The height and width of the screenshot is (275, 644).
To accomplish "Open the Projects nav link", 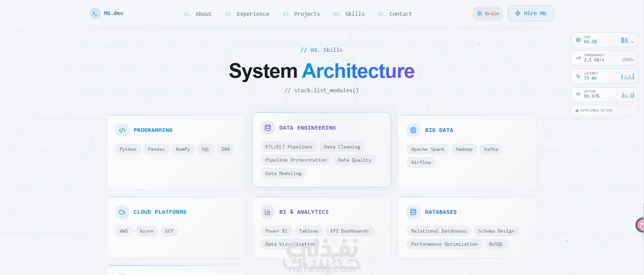I will pos(301,14).
